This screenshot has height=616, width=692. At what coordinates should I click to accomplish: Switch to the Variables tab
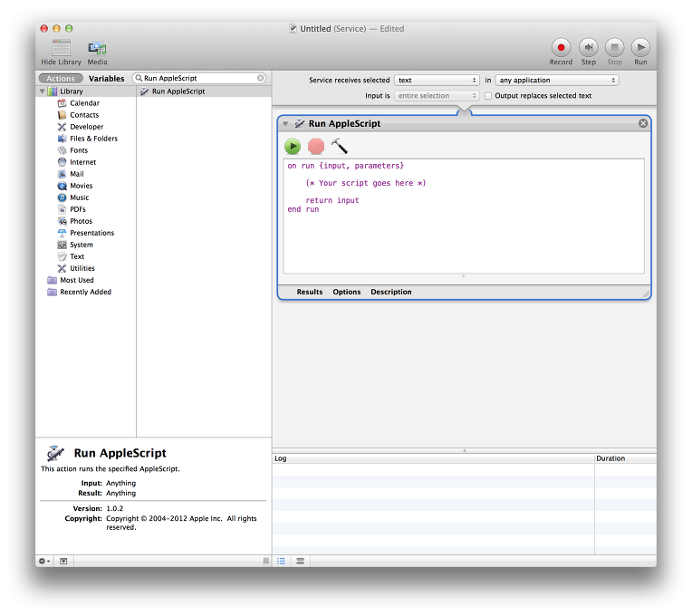tap(106, 79)
